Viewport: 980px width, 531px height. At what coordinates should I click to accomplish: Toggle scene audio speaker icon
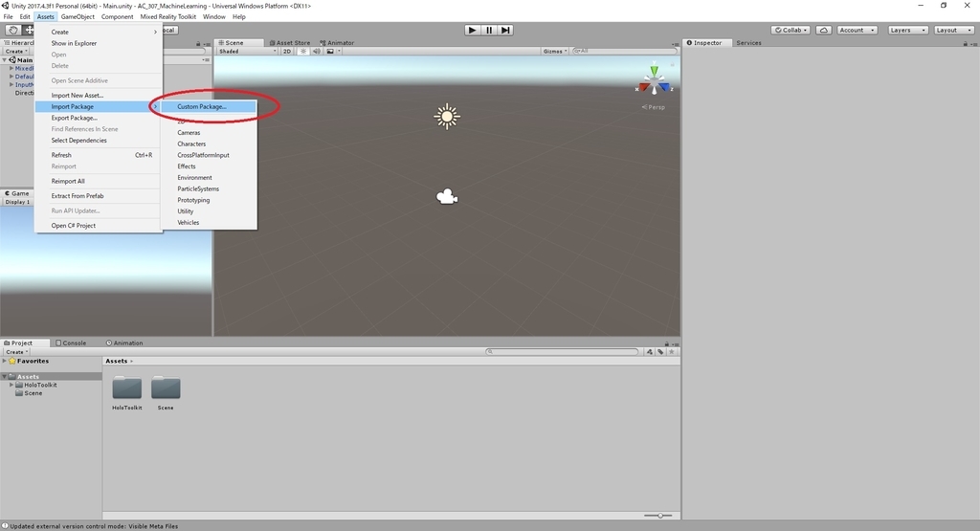tap(316, 52)
